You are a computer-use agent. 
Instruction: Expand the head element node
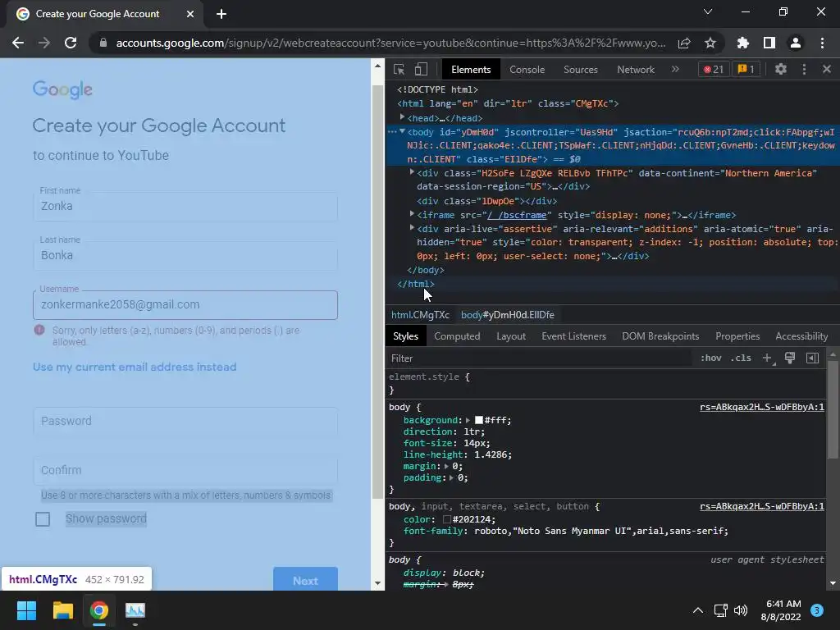[x=402, y=117]
